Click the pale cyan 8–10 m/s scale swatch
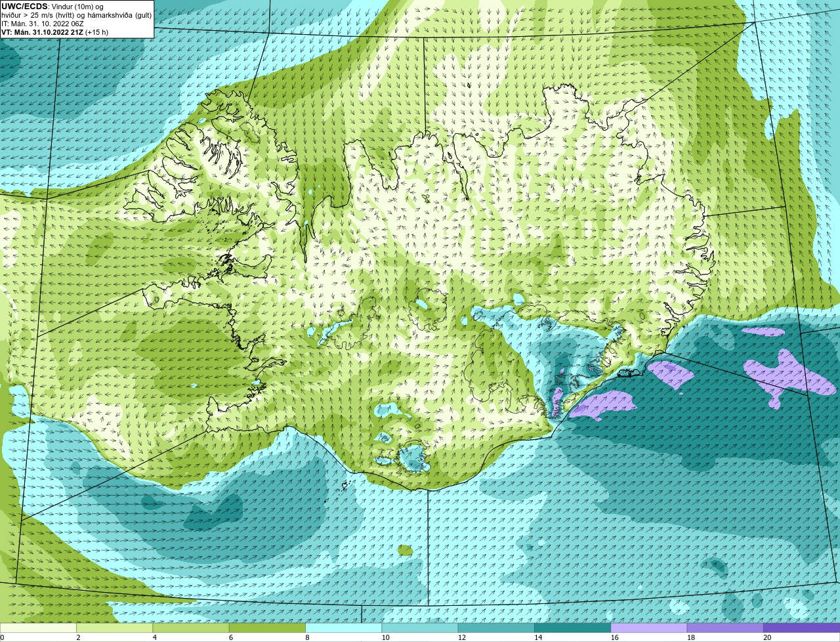The height and width of the screenshot is (642, 840). pyautogui.click(x=344, y=628)
